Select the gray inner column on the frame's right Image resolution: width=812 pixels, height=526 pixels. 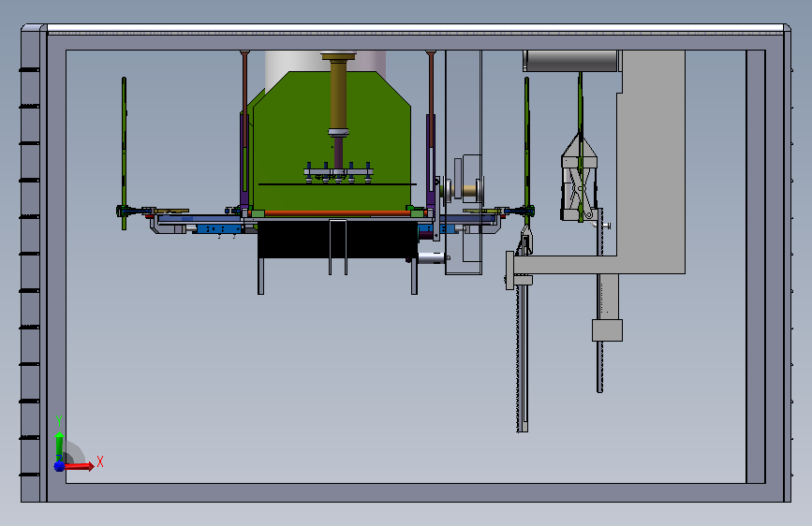pos(756,267)
